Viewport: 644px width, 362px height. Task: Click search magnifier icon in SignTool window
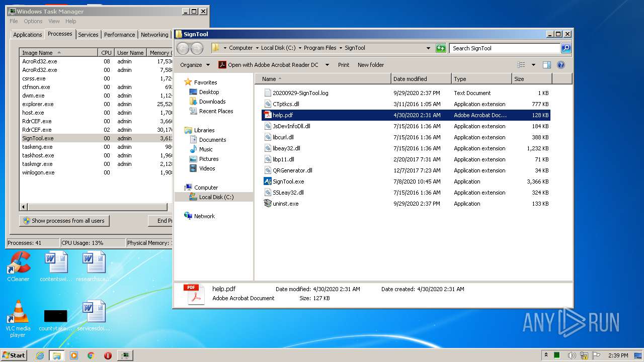pyautogui.click(x=566, y=48)
